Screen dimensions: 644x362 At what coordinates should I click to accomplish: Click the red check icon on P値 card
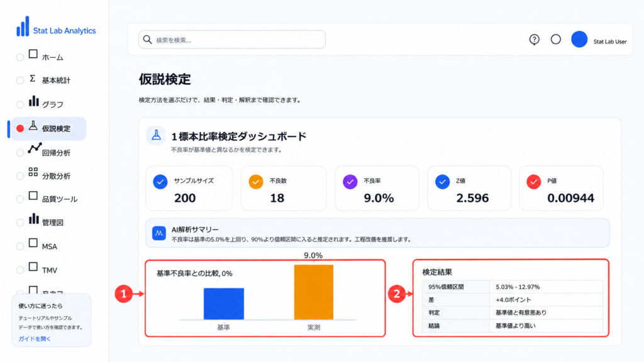point(533,182)
